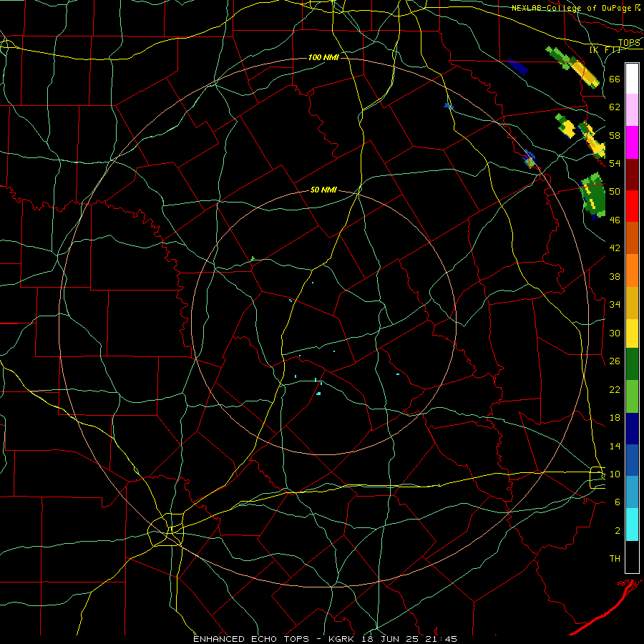
Task: Click the legend value 54
Action: pyautogui.click(x=615, y=163)
